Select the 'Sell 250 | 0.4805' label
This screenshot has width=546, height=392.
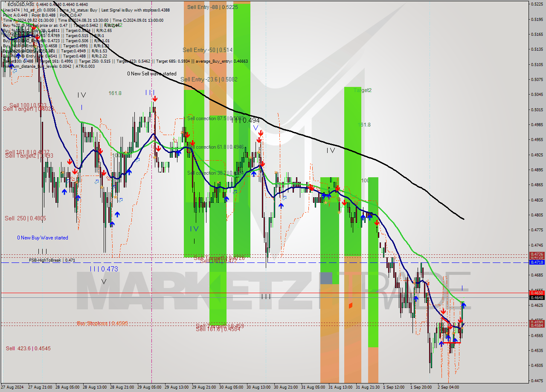coord(25,218)
